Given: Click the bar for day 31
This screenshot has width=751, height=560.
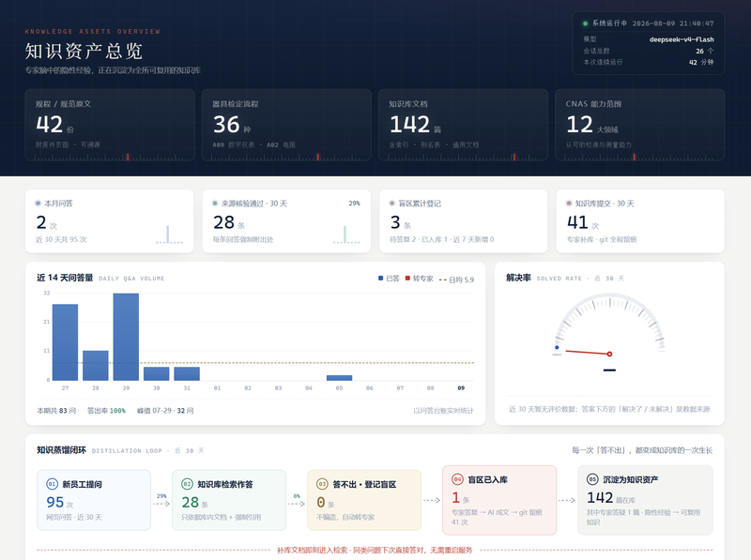Looking at the screenshot, I should [187, 374].
